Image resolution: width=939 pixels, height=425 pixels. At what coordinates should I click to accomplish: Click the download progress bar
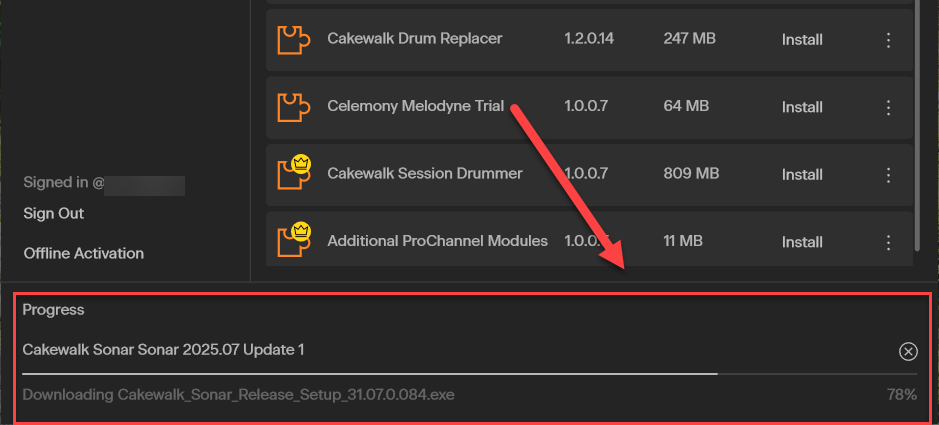point(470,374)
